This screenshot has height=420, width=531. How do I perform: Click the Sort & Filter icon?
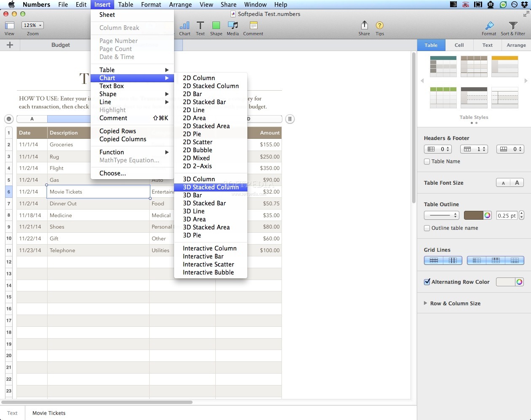(x=513, y=28)
